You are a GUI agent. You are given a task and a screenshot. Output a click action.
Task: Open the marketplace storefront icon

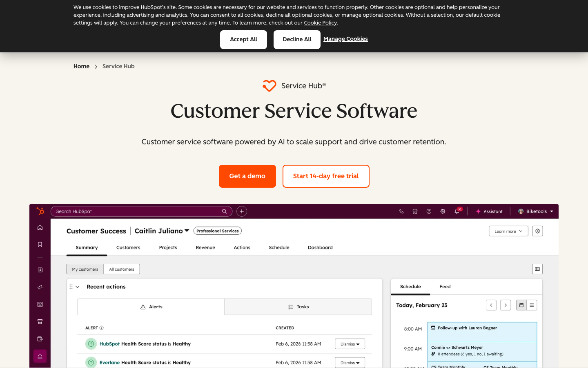click(415, 211)
